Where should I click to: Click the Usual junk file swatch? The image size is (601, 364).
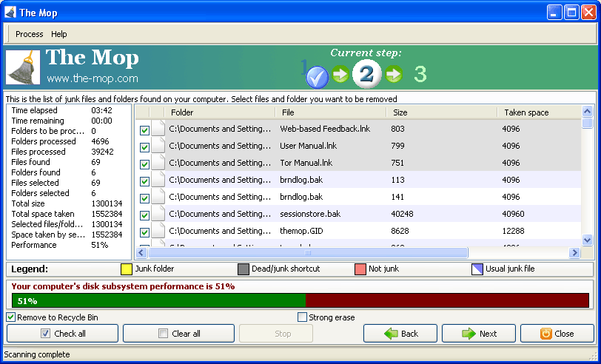[477, 269]
